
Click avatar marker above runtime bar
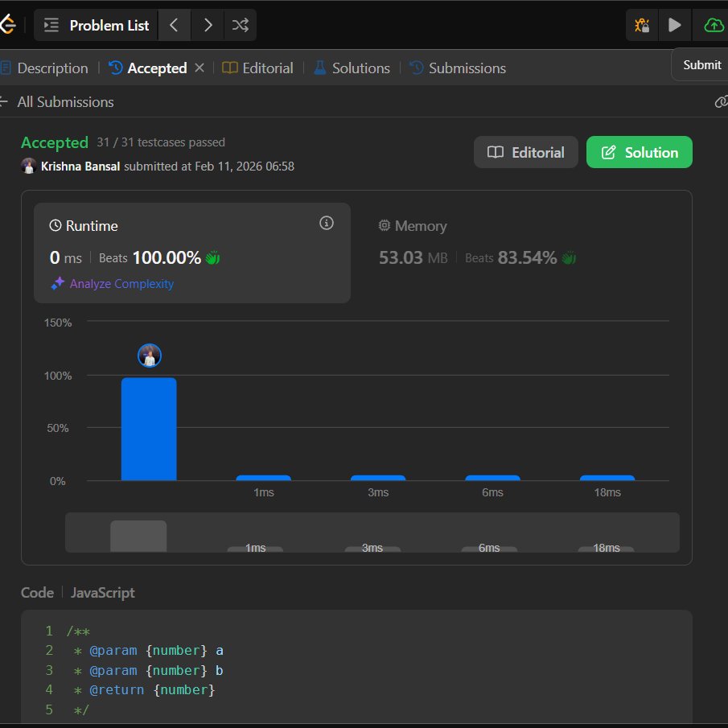pos(150,356)
